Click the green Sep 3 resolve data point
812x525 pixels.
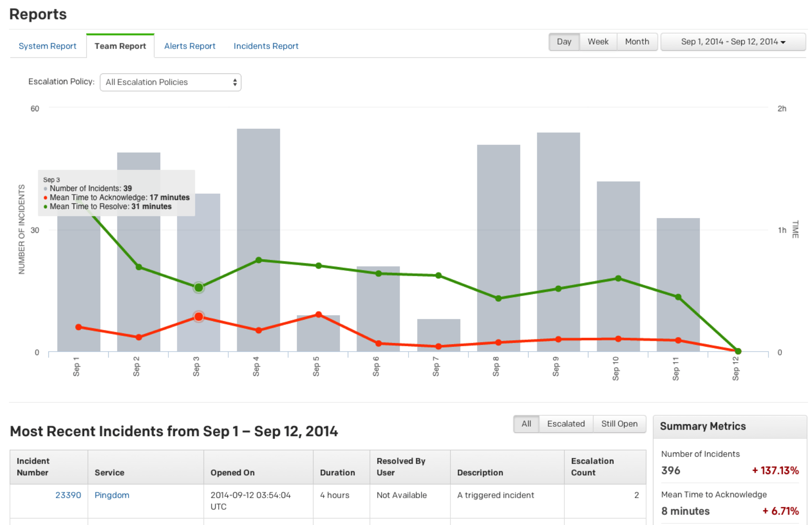click(198, 288)
